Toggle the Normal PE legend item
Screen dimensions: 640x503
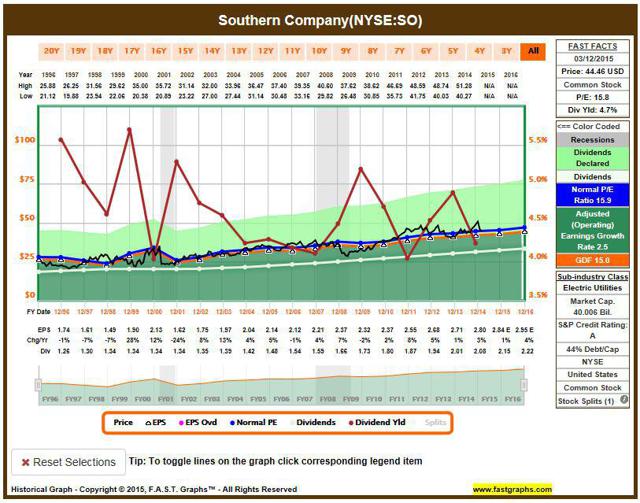coord(253,423)
